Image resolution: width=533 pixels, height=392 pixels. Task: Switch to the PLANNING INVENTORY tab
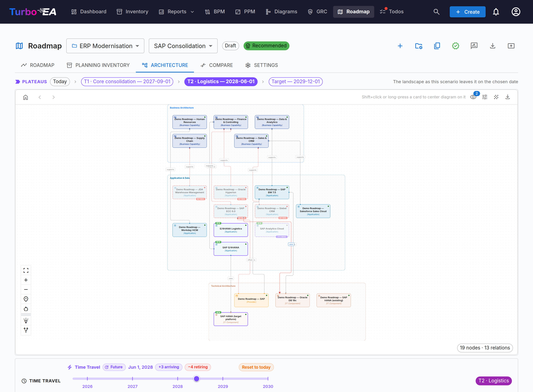pyautogui.click(x=98, y=65)
